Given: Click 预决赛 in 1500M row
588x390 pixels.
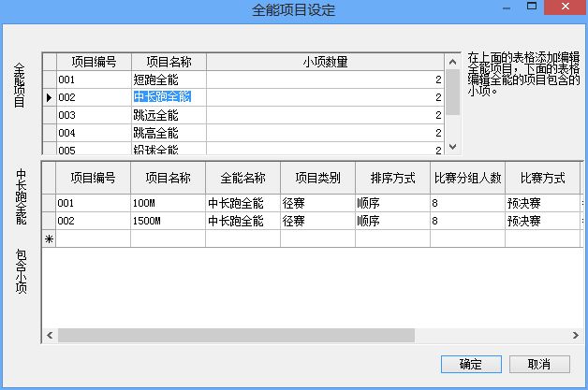Looking at the screenshot, I should pyautogui.click(x=543, y=221).
